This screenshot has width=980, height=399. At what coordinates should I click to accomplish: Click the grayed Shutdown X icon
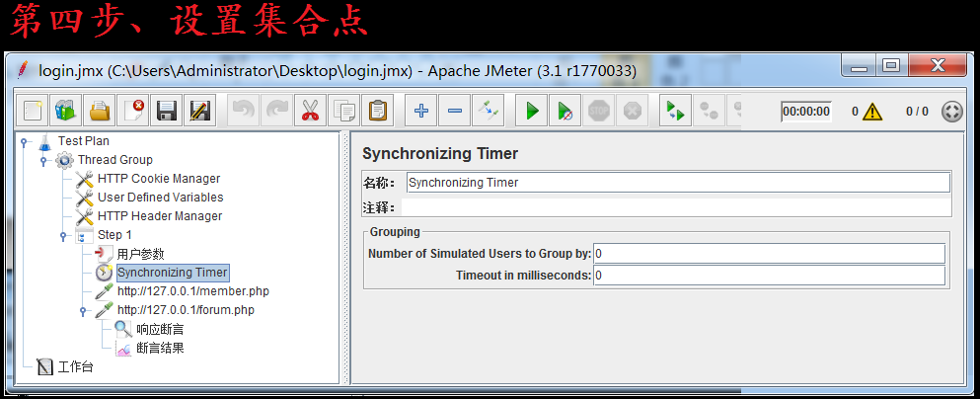click(633, 112)
